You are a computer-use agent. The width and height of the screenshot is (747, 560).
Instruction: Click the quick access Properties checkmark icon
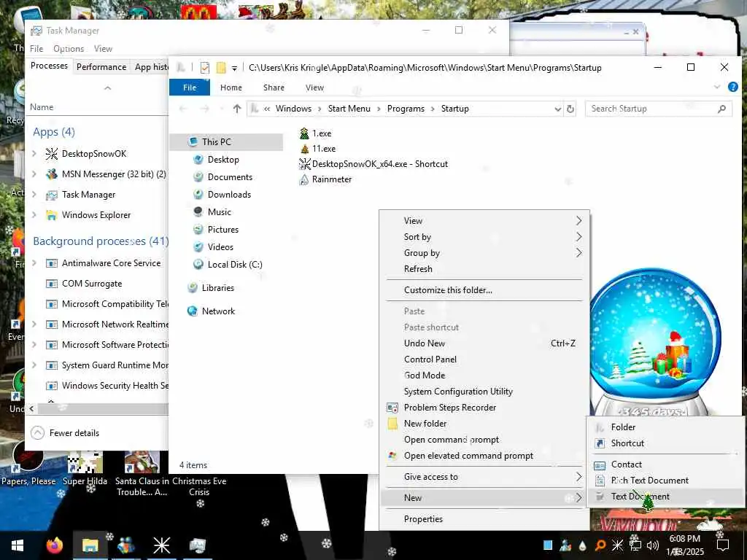tap(205, 68)
